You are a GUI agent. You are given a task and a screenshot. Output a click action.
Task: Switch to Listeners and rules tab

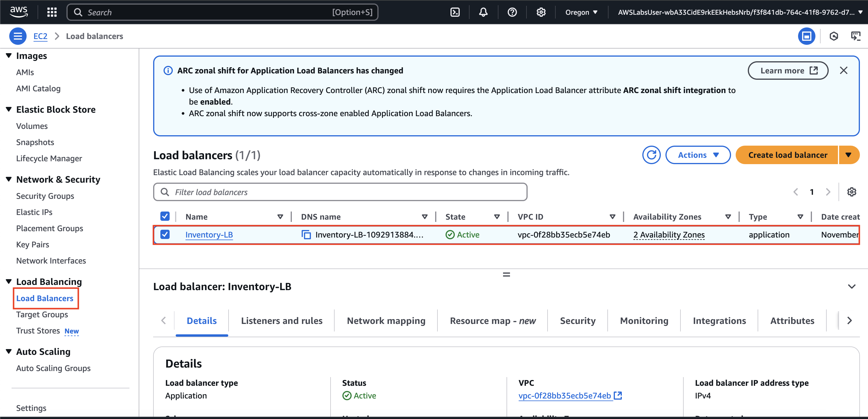pos(281,320)
